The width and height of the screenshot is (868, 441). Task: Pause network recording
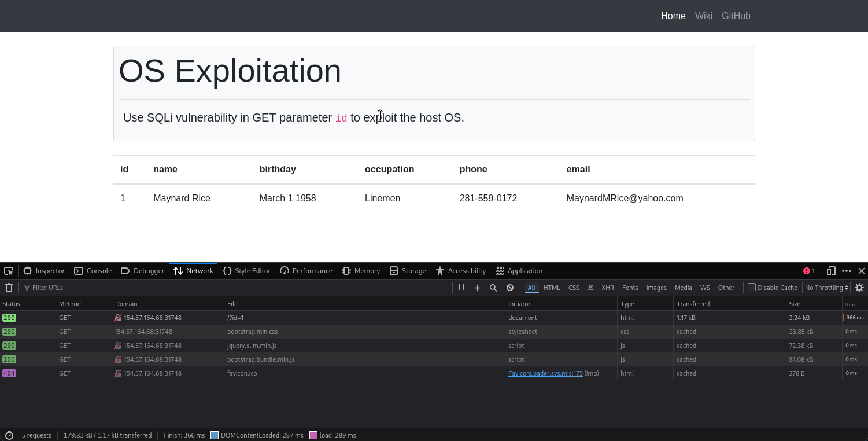[x=461, y=288]
